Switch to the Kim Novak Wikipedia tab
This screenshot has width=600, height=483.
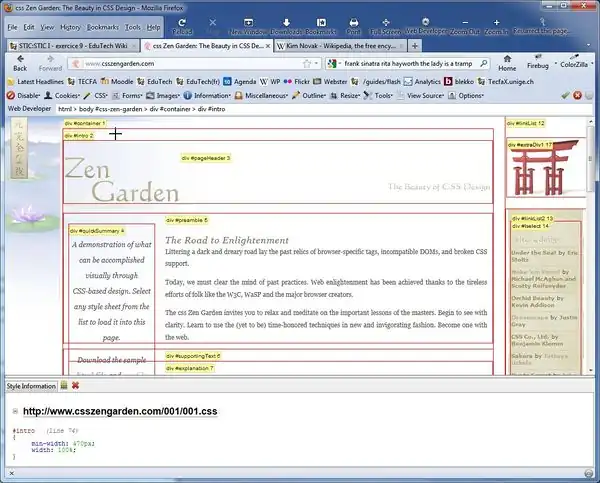[x=336, y=46]
